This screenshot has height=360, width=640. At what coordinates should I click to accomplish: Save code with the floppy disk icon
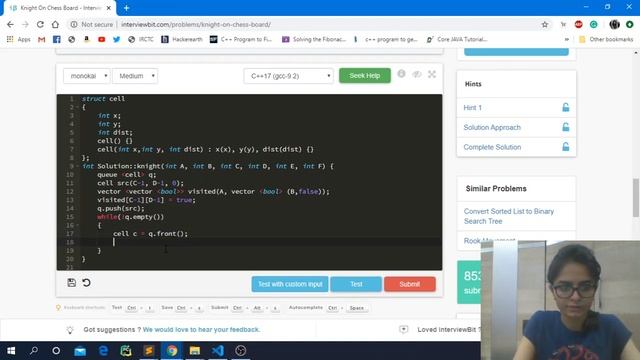click(71, 282)
